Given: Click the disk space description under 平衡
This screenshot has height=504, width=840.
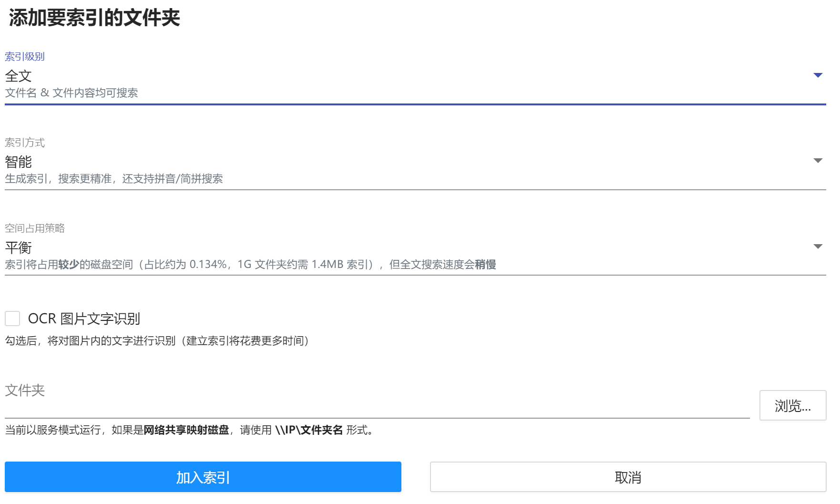Looking at the screenshot, I should click(250, 265).
